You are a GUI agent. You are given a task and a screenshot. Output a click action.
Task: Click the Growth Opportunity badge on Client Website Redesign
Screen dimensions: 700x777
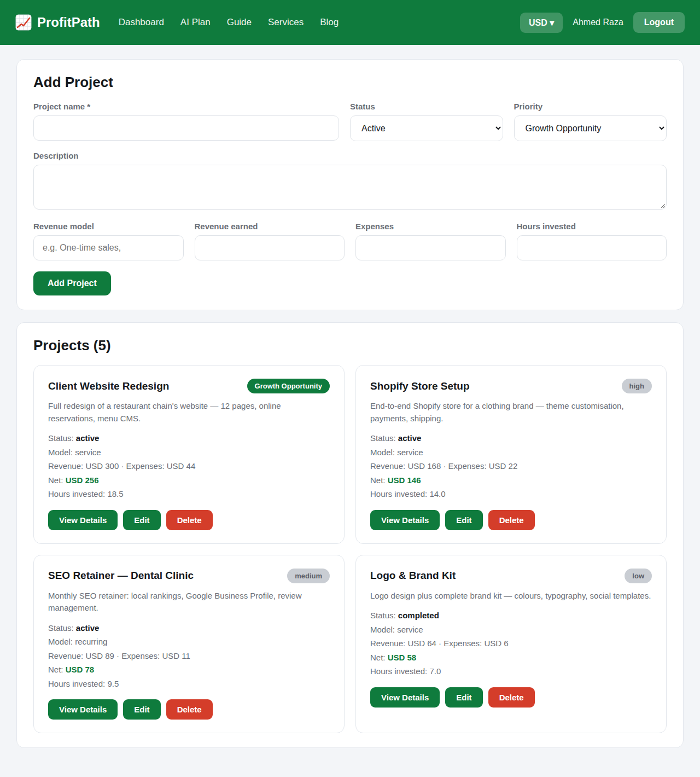click(288, 386)
